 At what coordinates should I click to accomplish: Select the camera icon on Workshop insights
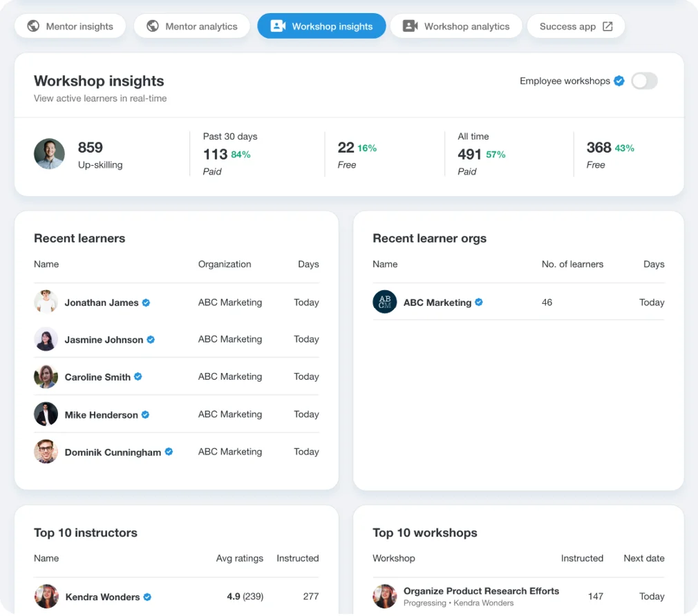[x=278, y=26]
